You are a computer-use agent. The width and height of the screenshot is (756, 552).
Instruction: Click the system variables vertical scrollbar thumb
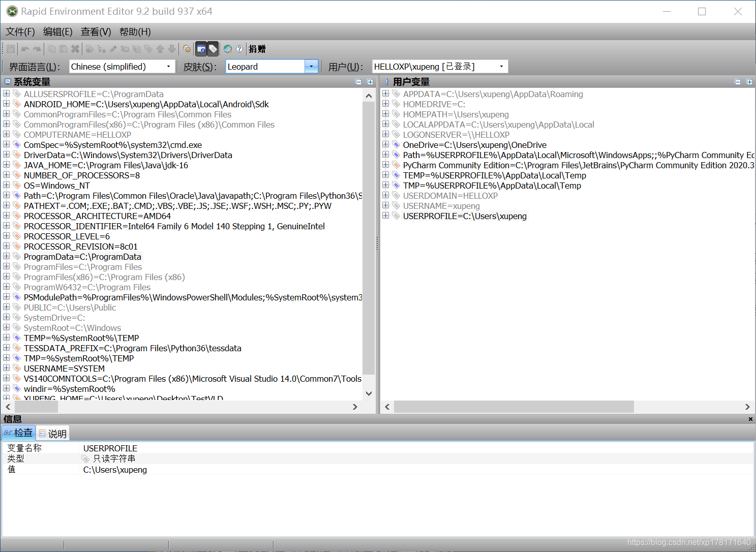(x=369, y=239)
